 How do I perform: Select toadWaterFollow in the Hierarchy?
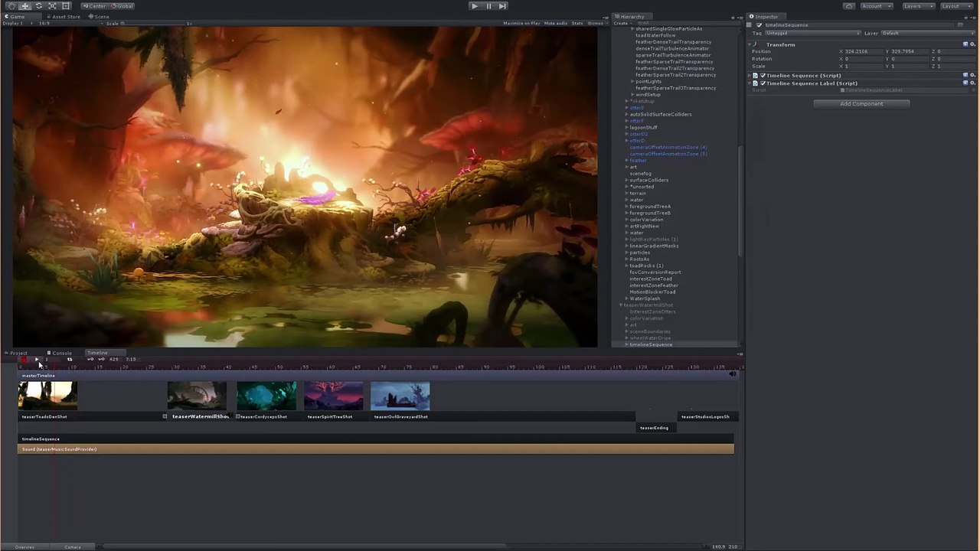click(x=655, y=35)
